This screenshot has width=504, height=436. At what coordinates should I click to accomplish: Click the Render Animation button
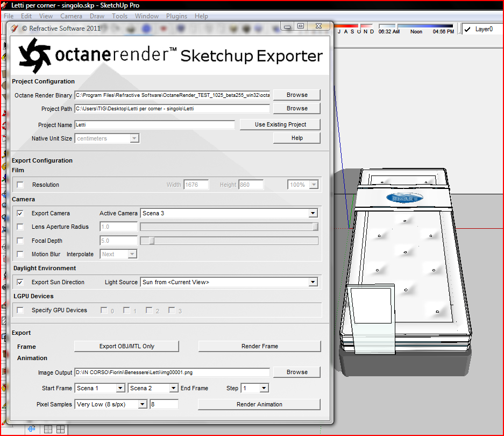click(x=259, y=404)
